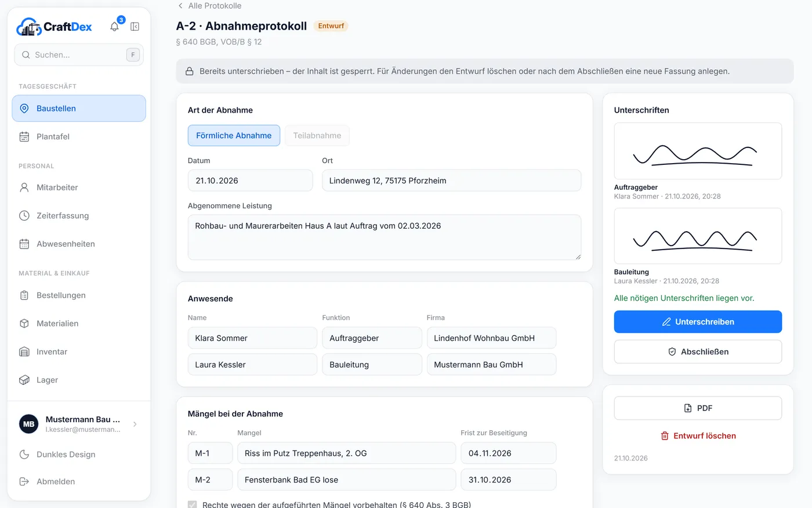
Task: Click the lock icon in the notice banner
Action: pyautogui.click(x=189, y=71)
